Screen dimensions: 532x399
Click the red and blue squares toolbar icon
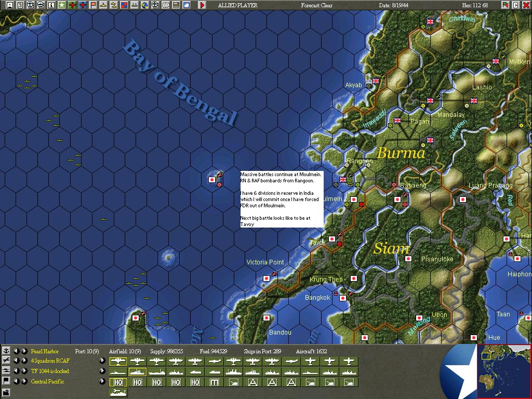click(124, 5)
